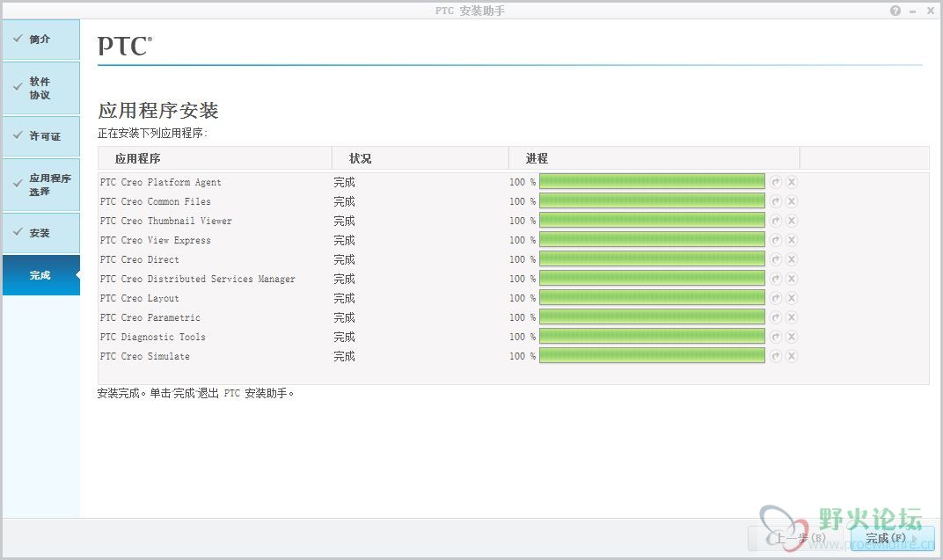Image resolution: width=943 pixels, height=560 pixels.
Task: Go to the 许可证 step
Action: [40, 136]
